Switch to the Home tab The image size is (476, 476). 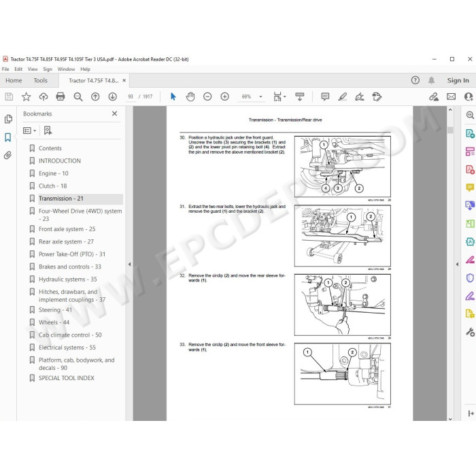14,80
